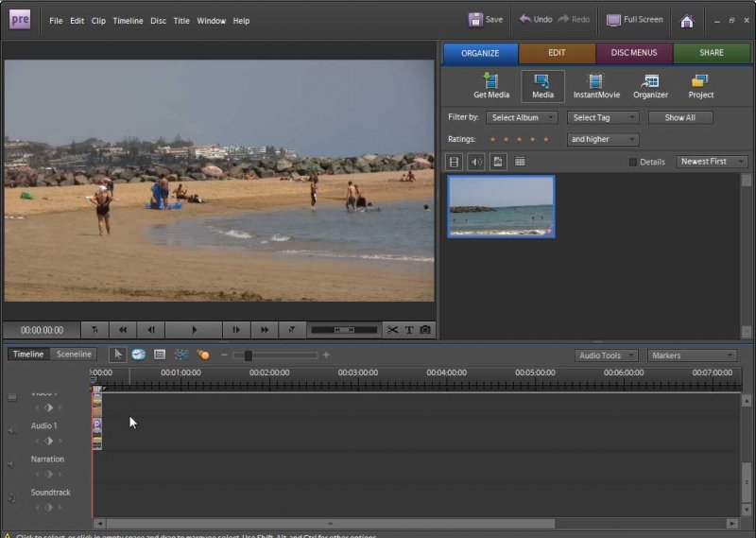Select the beach clip thumbnail

click(x=501, y=206)
